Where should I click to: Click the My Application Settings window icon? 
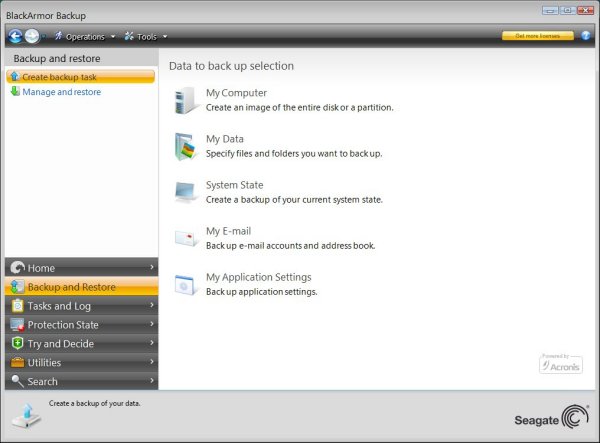click(186, 285)
